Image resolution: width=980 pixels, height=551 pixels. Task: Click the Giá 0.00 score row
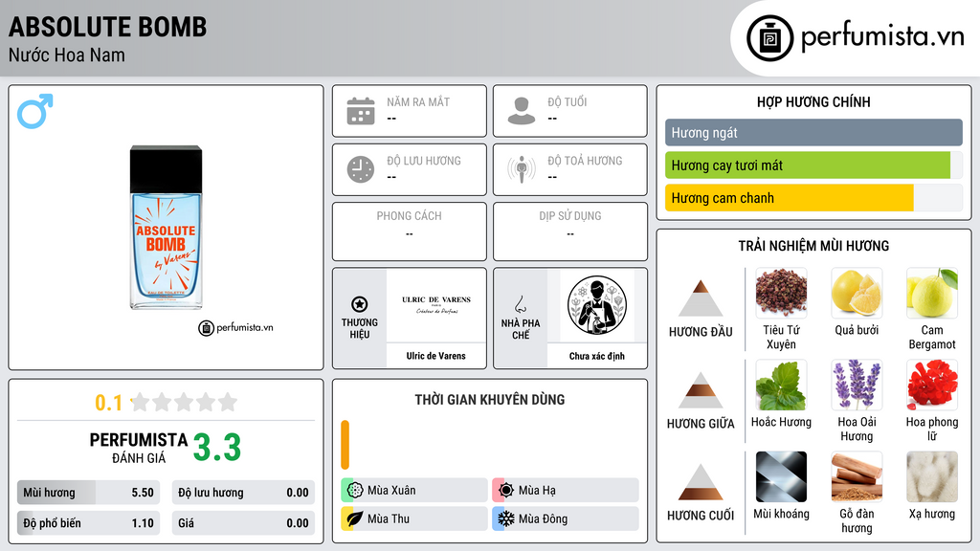click(x=243, y=523)
